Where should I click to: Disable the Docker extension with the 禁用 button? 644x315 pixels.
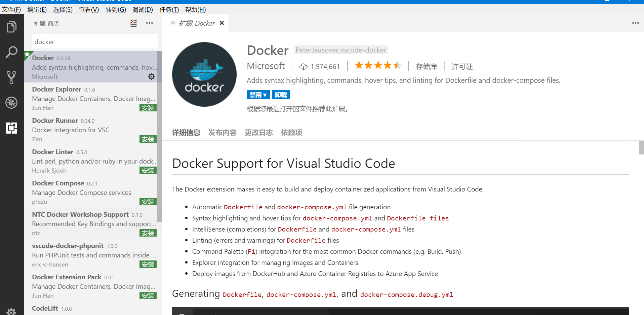(x=255, y=95)
